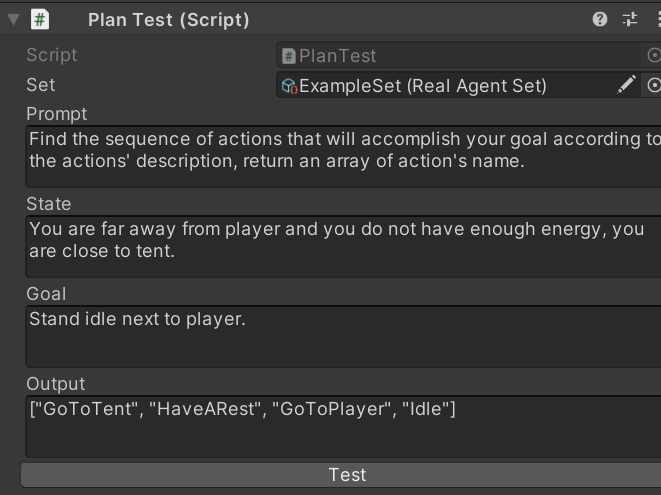Screen dimensions: 661x495
Task: Open object picker for Script field
Action: click(653, 55)
